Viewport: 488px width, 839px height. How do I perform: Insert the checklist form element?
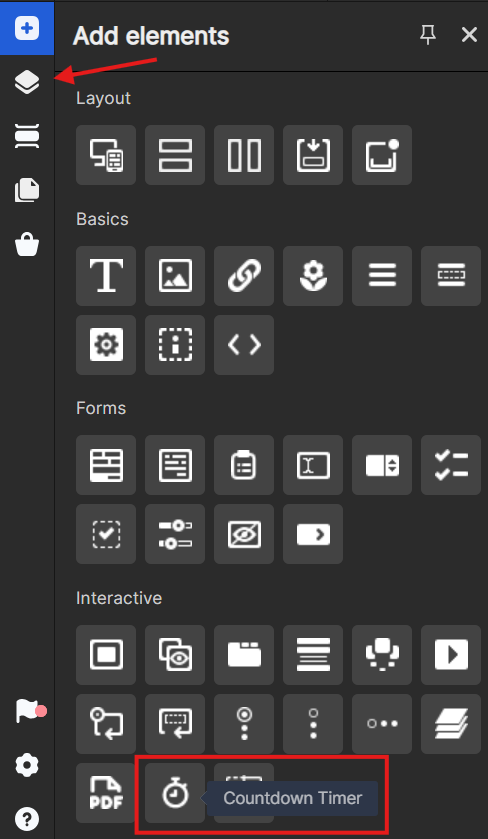[x=451, y=465]
